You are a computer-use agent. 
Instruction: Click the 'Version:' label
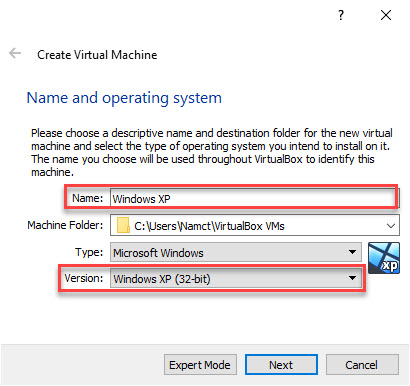point(84,278)
